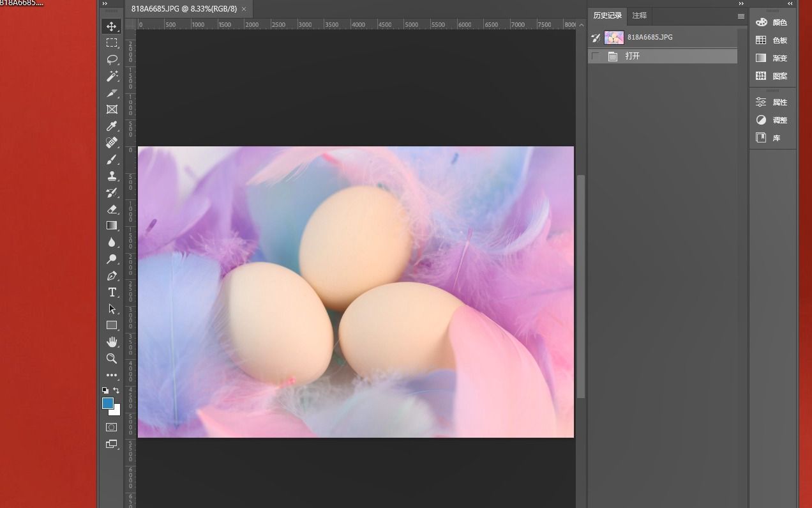The height and width of the screenshot is (508, 812).
Task: Select the Lasso tool
Action: coord(112,59)
